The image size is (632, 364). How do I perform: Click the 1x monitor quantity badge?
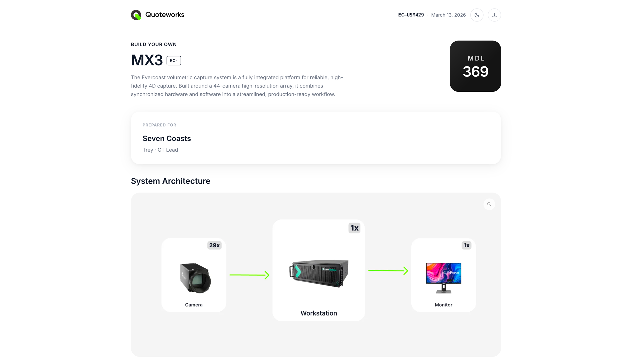[x=466, y=245]
